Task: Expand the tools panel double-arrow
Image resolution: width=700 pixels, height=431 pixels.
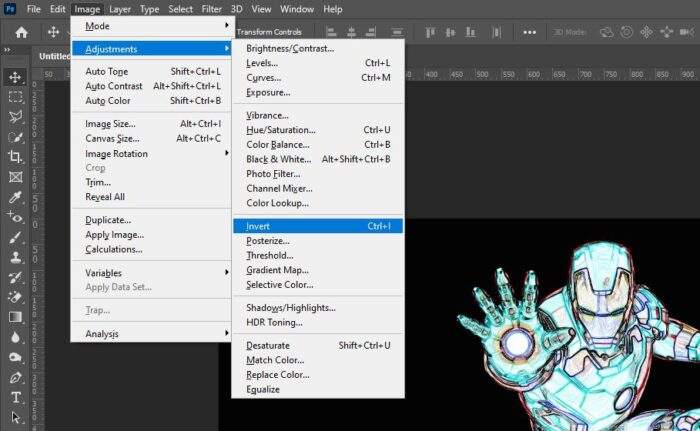Action: click(7, 50)
